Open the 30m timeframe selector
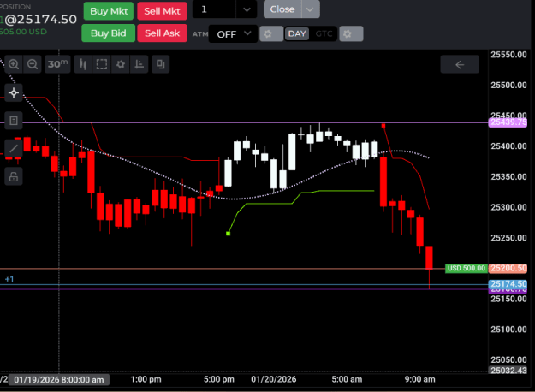Viewport: 535px width, 392px height. tap(57, 64)
